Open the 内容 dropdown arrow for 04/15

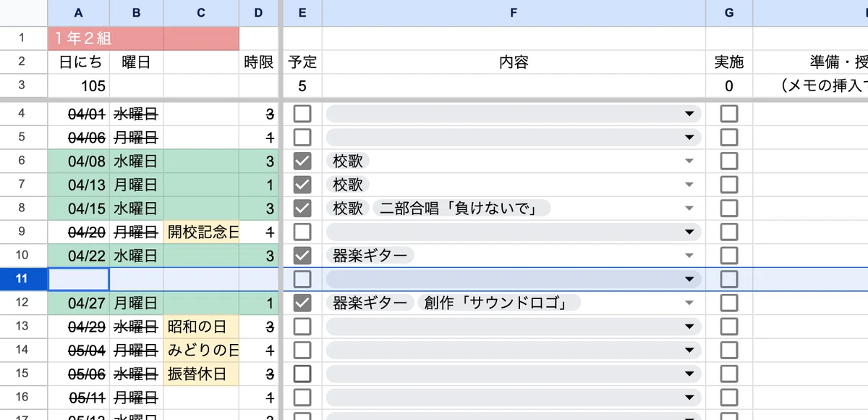pyautogui.click(x=689, y=208)
